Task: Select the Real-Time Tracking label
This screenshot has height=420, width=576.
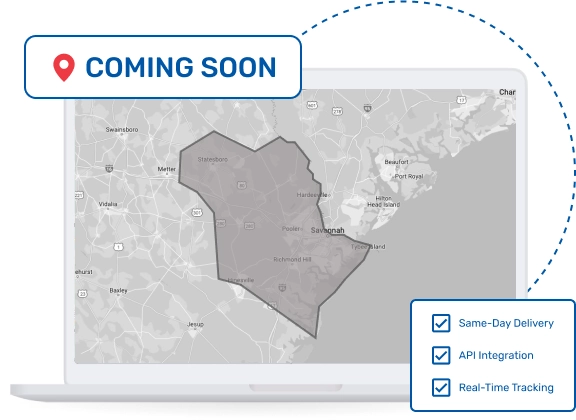Action: (x=506, y=387)
